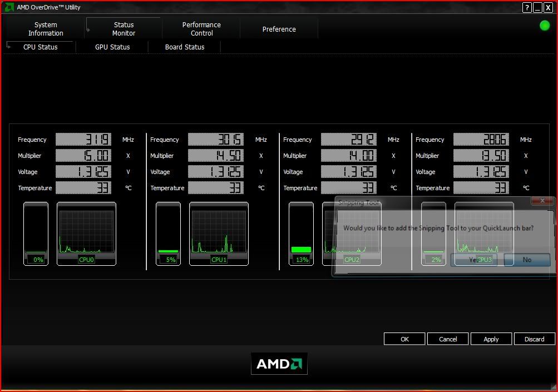Click the CPU3 frequency value 2806
This screenshot has height=392, width=558.
(x=481, y=140)
